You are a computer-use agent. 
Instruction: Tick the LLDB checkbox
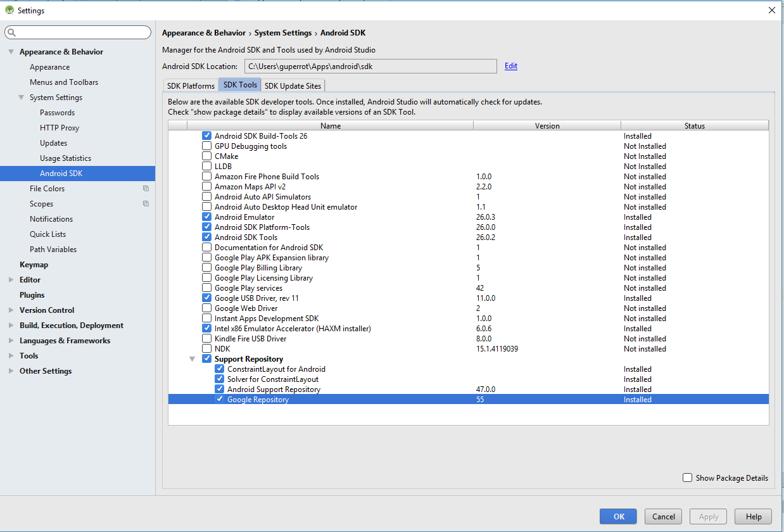click(206, 166)
